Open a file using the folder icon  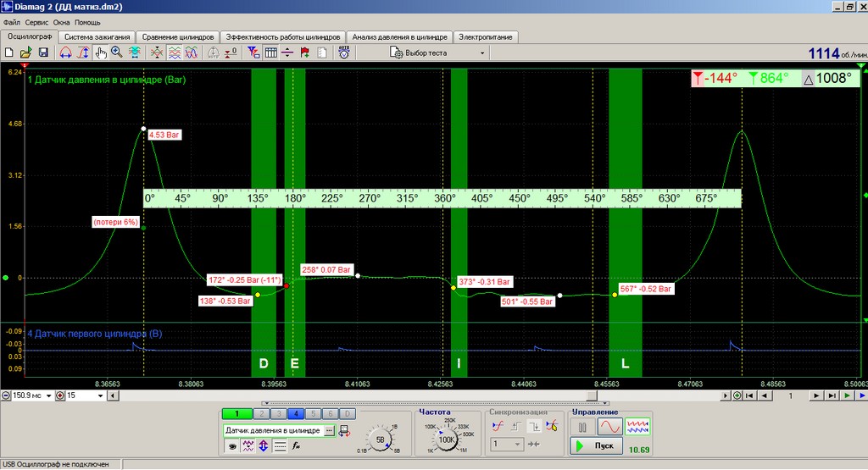[25, 53]
